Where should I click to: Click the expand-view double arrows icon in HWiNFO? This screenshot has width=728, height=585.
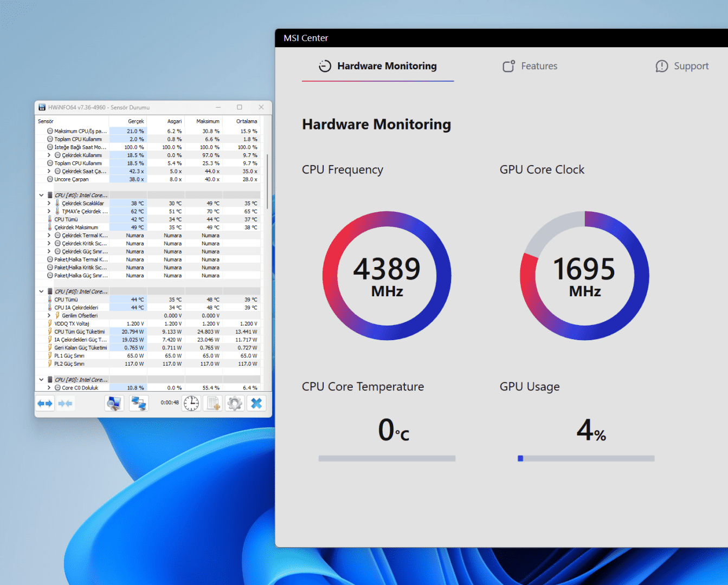[45, 404]
